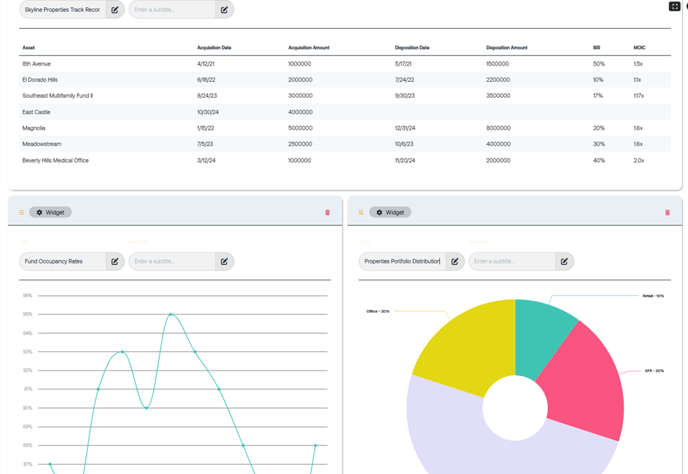Select the Southeast Multifamily Fund II cell
Screen dimensions: 688x474
point(57,96)
